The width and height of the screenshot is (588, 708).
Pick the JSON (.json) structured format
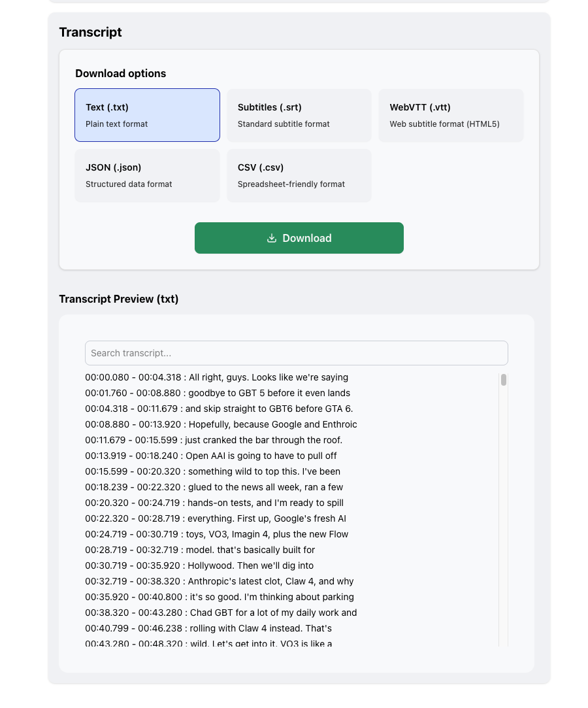[147, 175]
